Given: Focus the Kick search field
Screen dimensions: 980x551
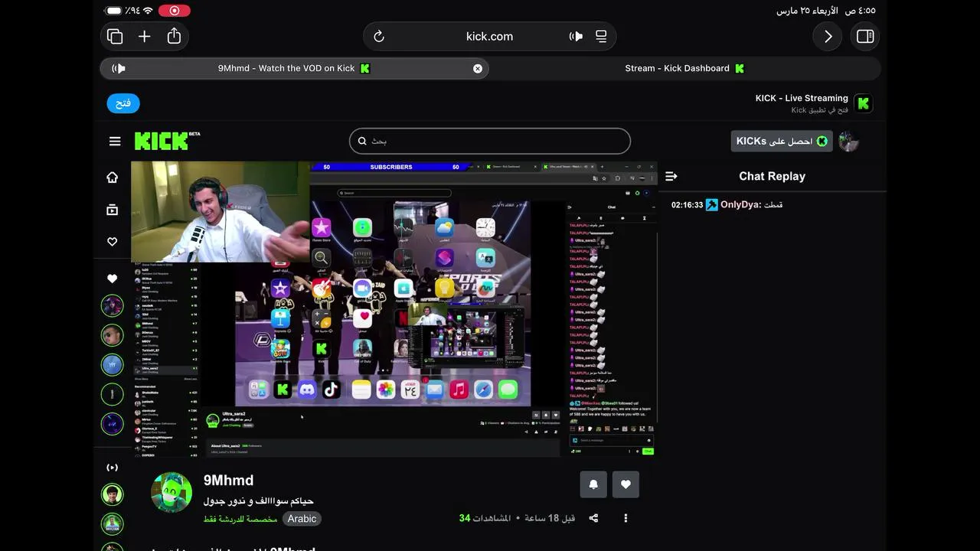Looking at the screenshot, I should pos(490,141).
